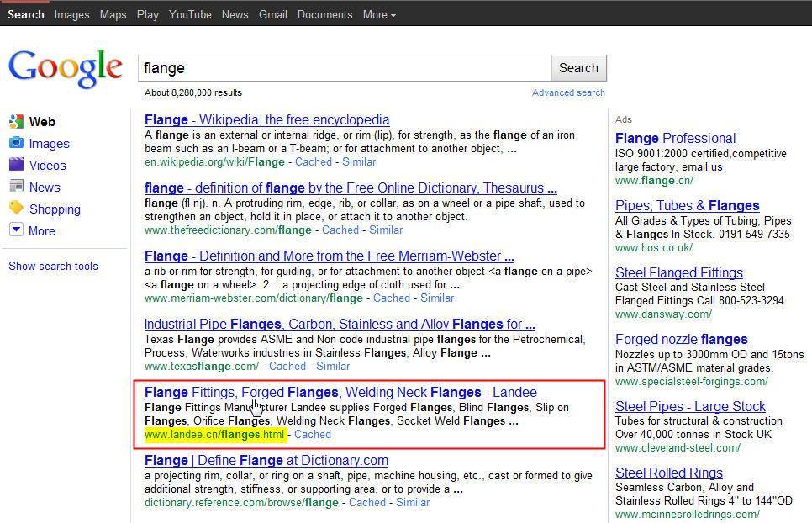Open Similar link for thefreedictionary result
Screen dimensions: 812x523
click(386, 230)
